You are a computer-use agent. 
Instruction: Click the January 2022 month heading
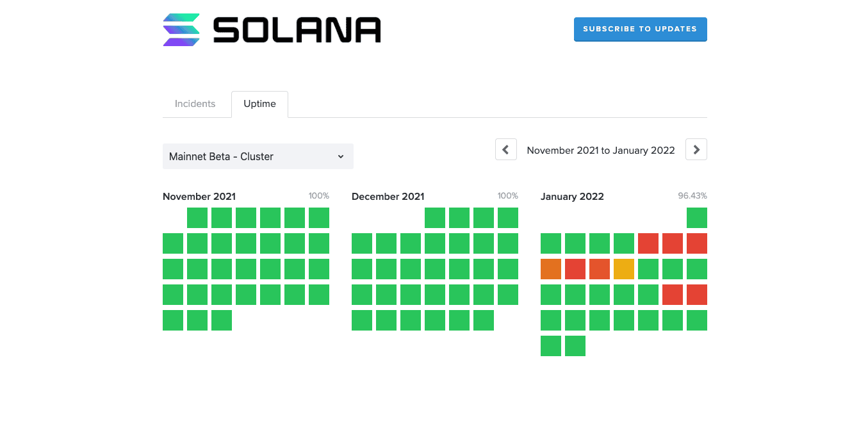pos(572,197)
